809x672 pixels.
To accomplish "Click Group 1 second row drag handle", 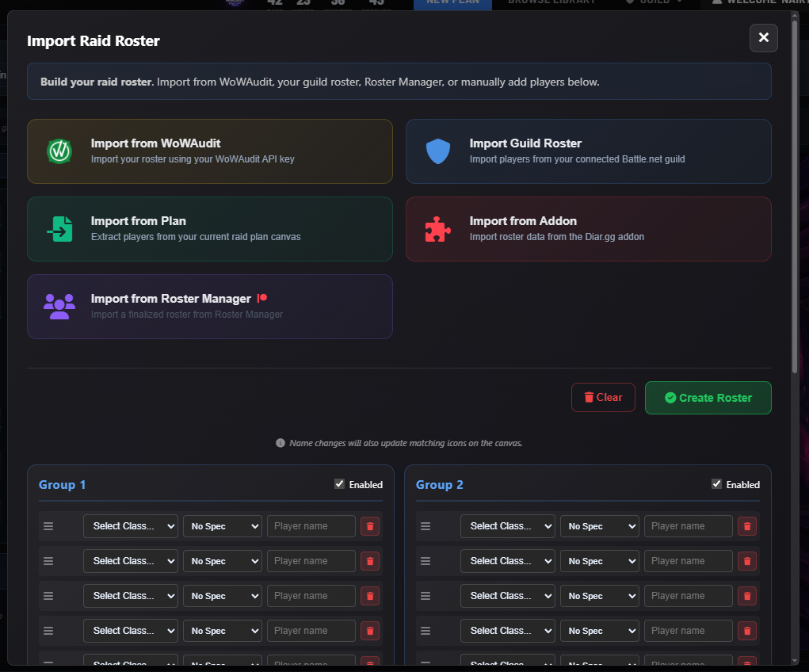I will (x=48, y=561).
